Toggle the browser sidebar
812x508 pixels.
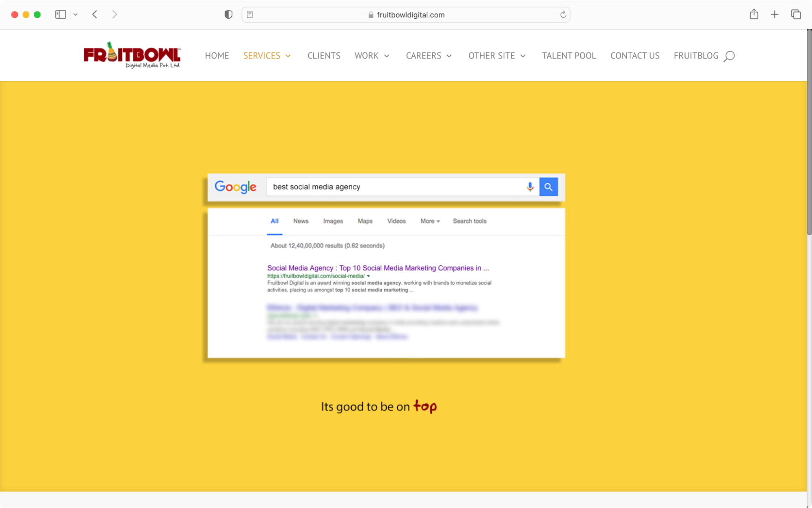[x=60, y=14]
